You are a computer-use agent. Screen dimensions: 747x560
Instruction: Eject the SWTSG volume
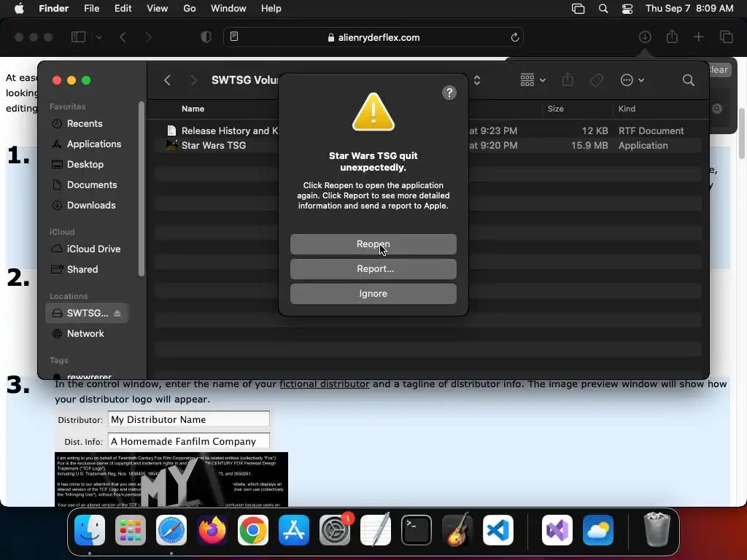[117, 313]
